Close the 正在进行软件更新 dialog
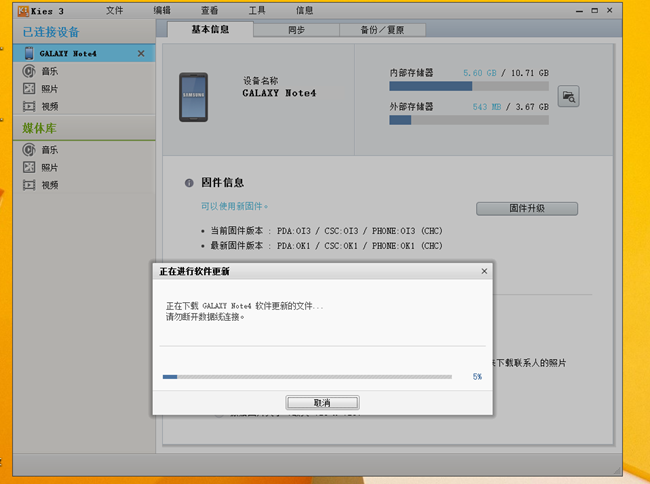650x484 pixels. (484, 271)
